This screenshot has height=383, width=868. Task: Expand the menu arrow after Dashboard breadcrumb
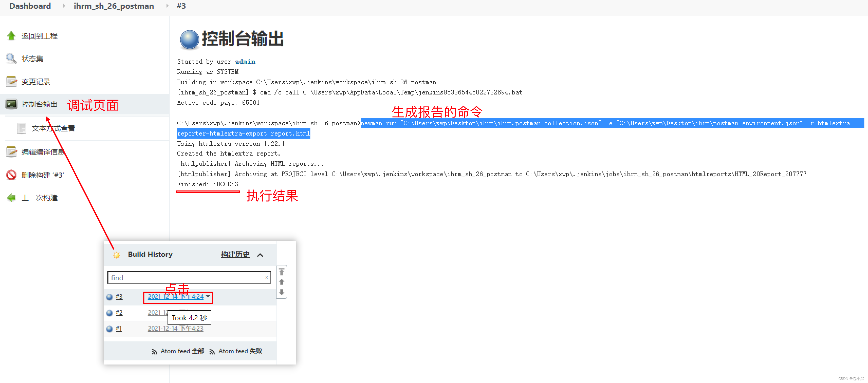click(x=64, y=6)
